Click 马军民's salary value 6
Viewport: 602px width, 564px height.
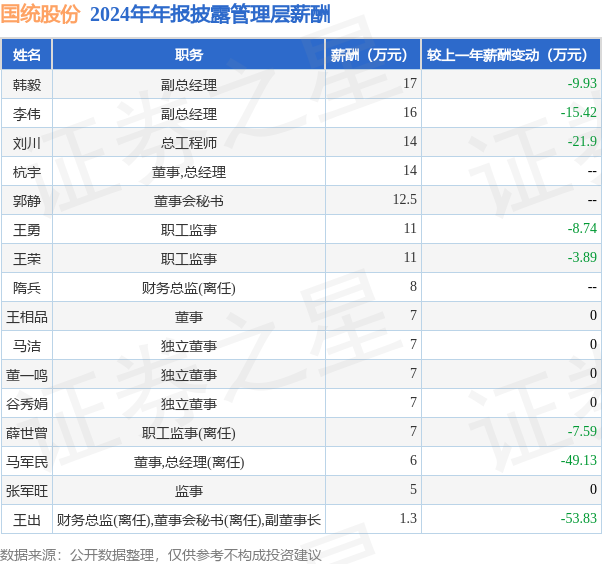click(413, 460)
